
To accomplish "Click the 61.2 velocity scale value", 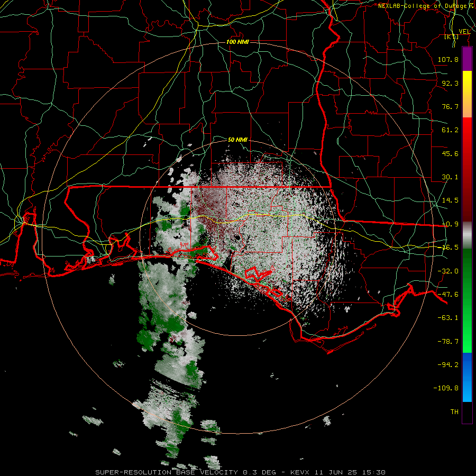I will click(450, 130).
